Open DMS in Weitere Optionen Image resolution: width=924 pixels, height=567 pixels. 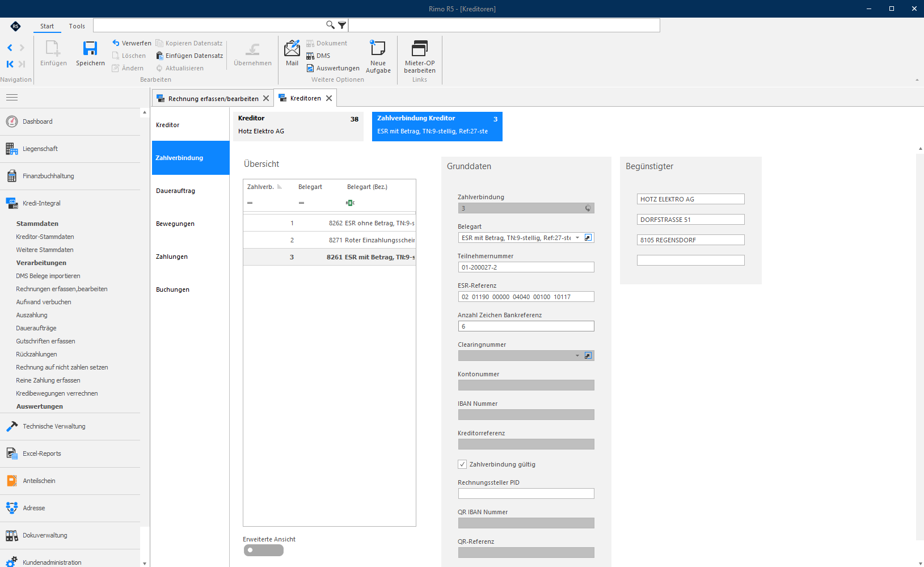point(318,56)
